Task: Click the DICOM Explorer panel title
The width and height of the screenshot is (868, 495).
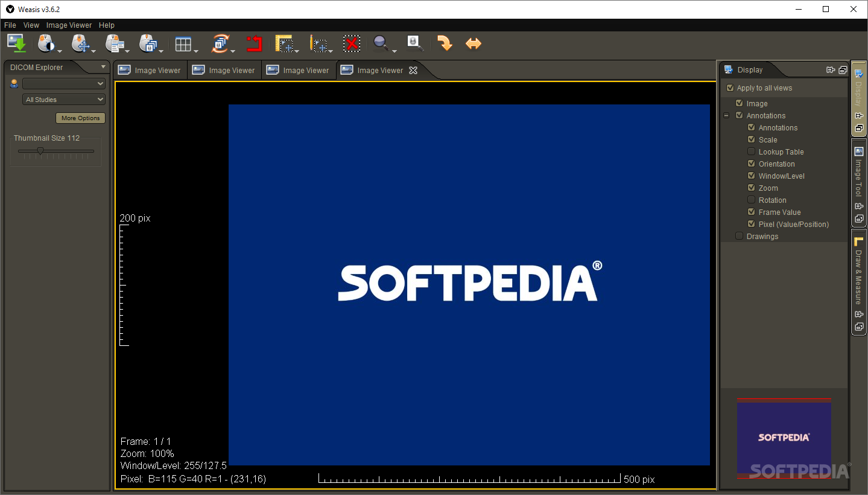Action: click(x=36, y=68)
